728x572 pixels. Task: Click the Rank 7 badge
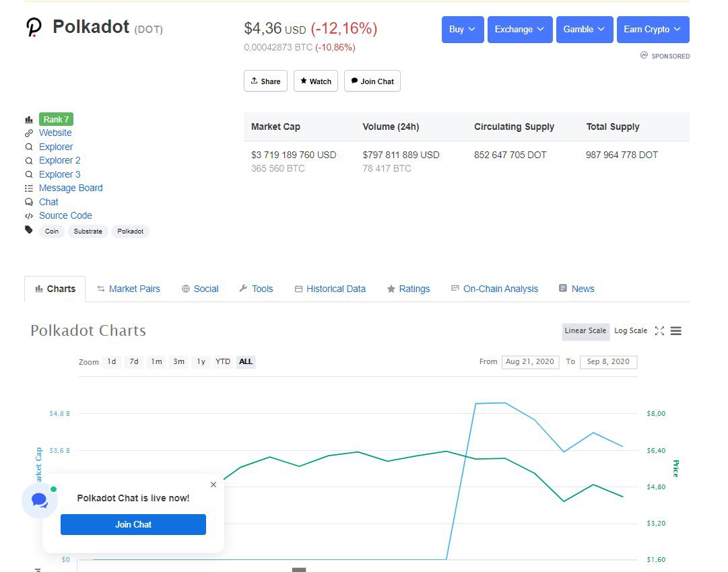pos(56,119)
